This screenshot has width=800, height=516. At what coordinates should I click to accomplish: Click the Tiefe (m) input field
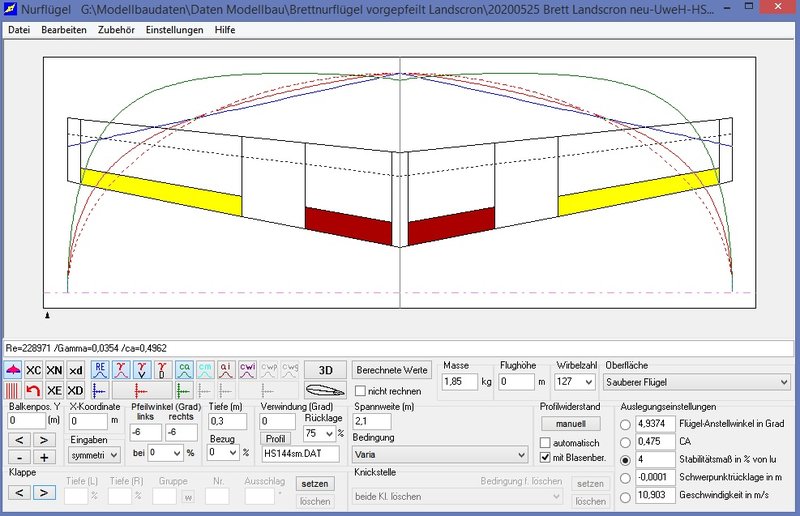pyautogui.click(x=227, y=422)
